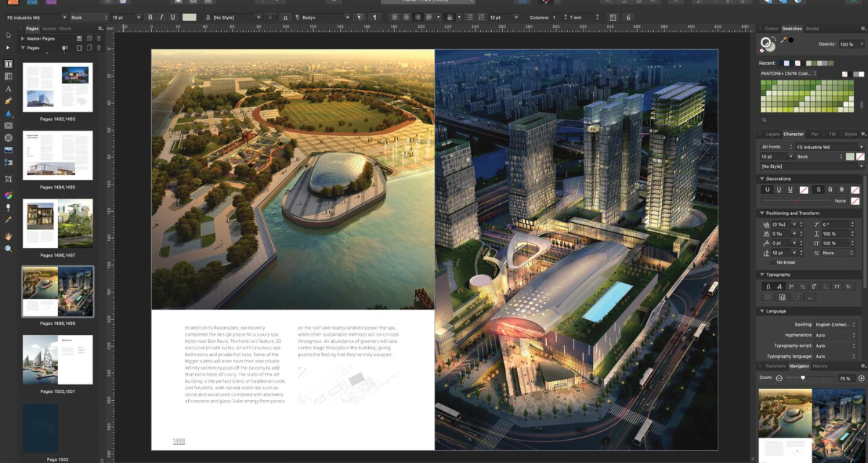Toggle bold formatting in the toolbar

[x=150, y=17]
